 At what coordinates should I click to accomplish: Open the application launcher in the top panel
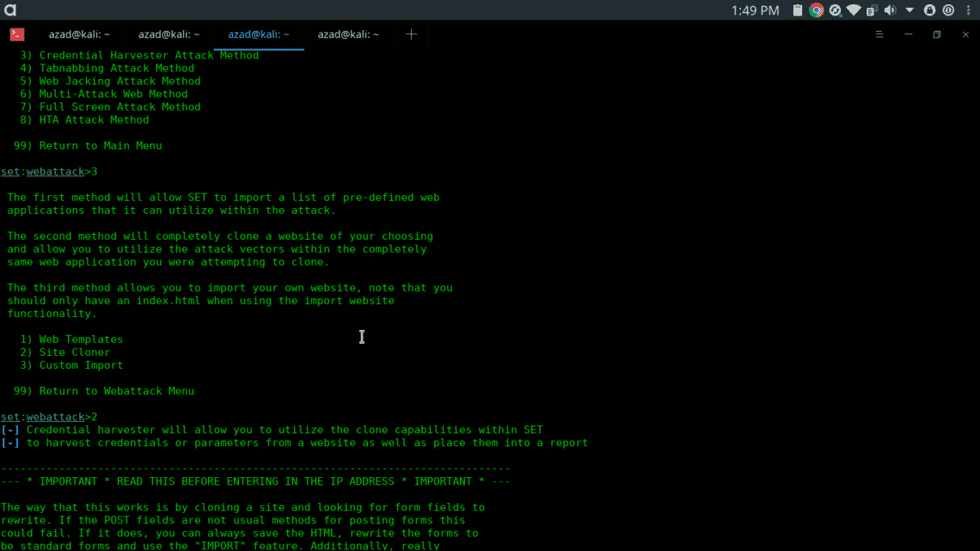coord(10,10)
